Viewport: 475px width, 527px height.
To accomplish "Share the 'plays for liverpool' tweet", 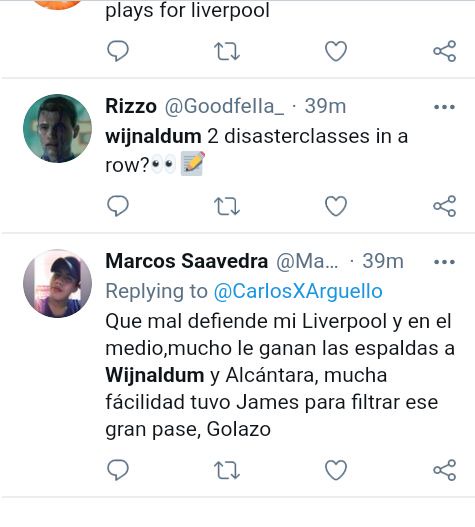I will (x=444, y=51).
